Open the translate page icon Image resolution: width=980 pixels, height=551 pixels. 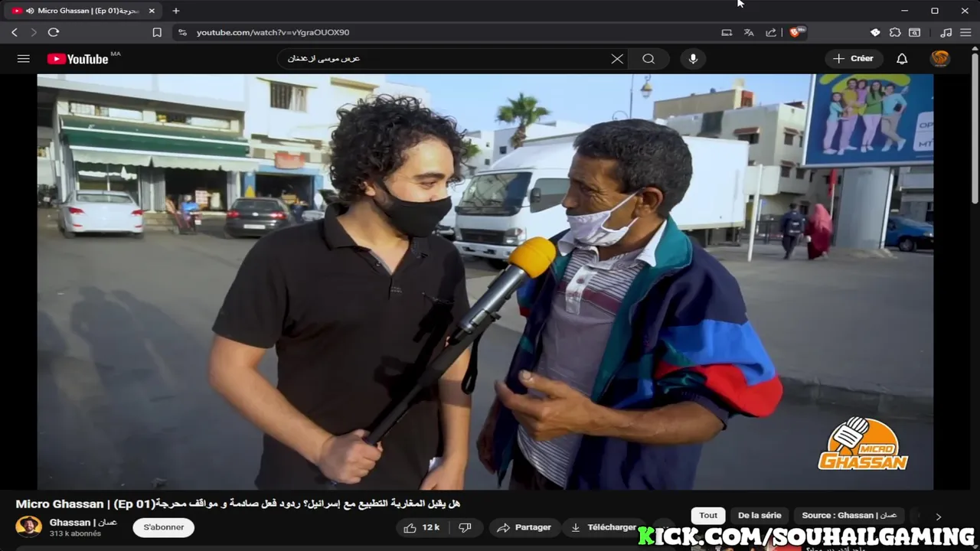point(749,32)
